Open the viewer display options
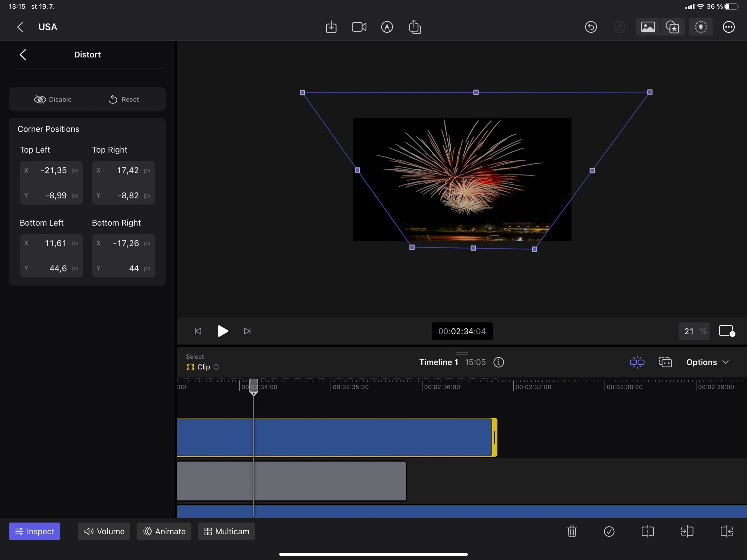This screenshot has height=560, width=747. pos(727,331)
